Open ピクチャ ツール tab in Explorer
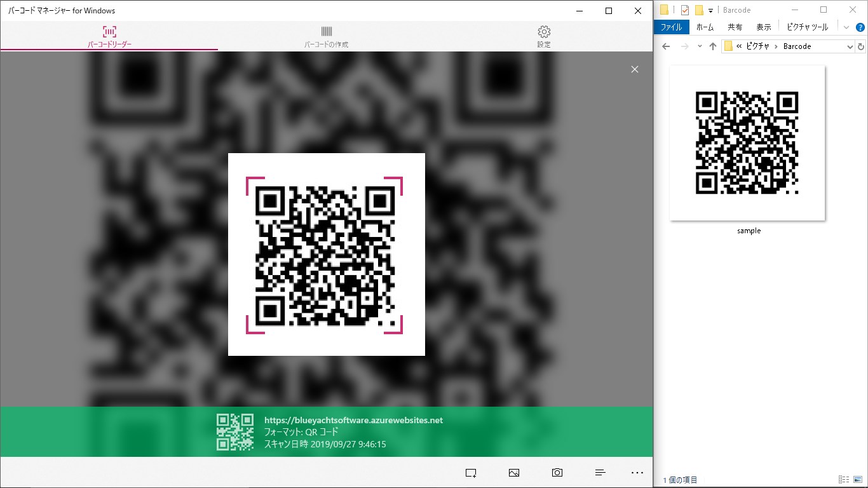The width and height of the screenshot is (868, 488). (x=808, y=27)
